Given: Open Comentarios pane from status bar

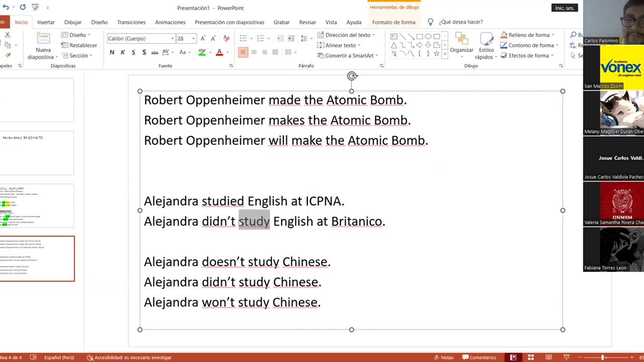Looking at the screenshot, I should [x=478, y=357].
